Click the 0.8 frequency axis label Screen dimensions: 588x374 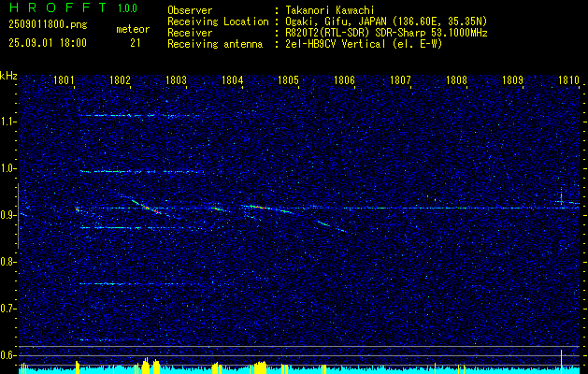[7, 262]
